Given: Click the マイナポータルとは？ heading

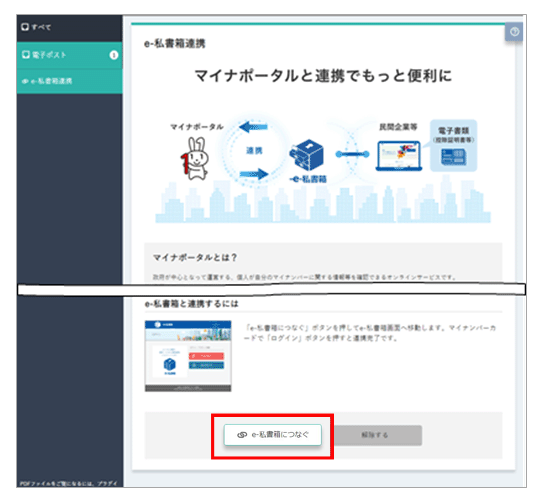Looking at the screenshot, I should click(x=195, y=258).
